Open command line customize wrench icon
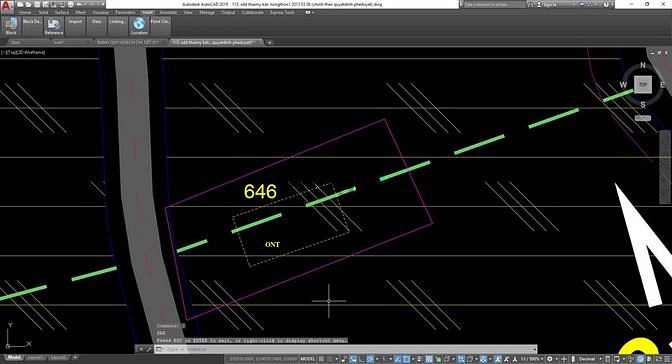 [149, 349]
